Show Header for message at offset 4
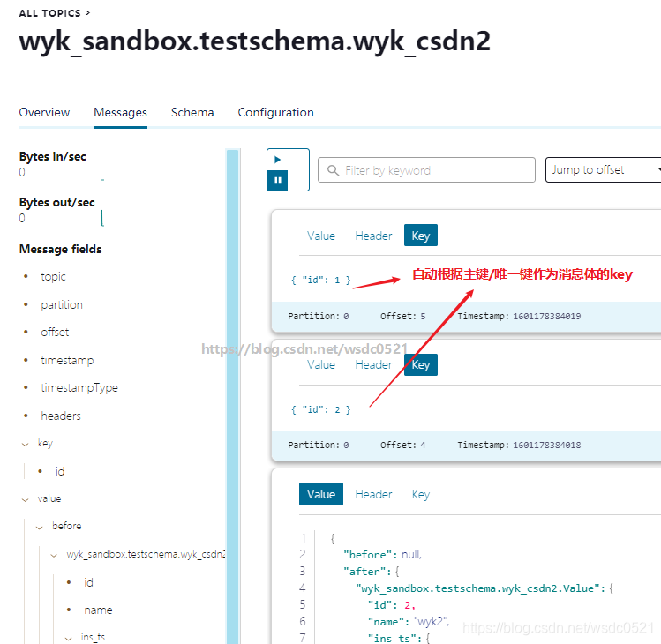This screenshot has height=644, width=661. point(373,364)
